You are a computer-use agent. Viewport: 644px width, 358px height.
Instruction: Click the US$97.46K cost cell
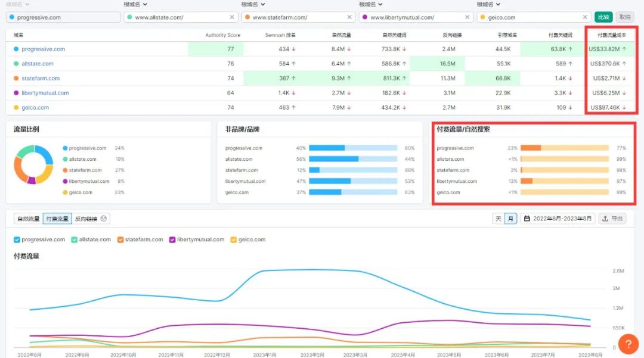click(x=608, y=107)
